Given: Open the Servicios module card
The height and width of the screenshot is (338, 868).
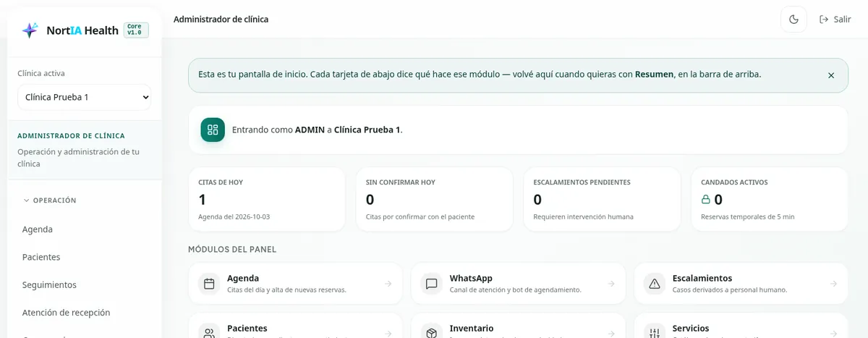Looking at the screenshot, I should 741,326.
